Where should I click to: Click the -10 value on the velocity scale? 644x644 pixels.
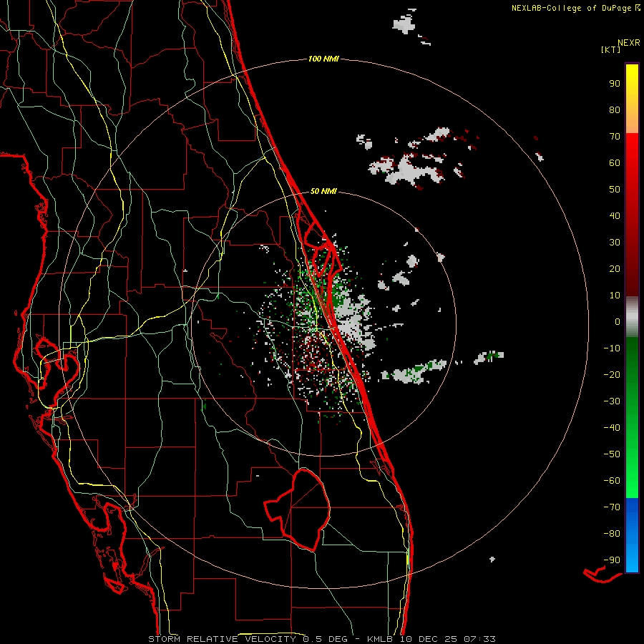pos(612,348)
